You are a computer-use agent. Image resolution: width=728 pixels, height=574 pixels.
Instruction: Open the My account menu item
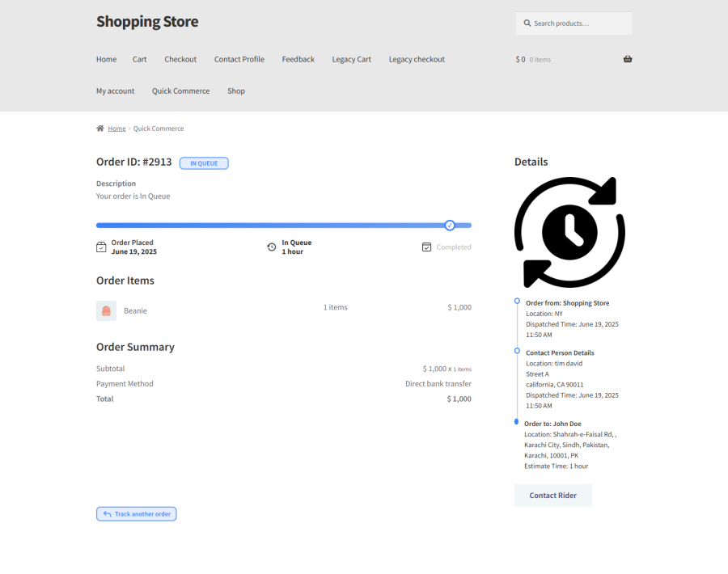point(115,91)
